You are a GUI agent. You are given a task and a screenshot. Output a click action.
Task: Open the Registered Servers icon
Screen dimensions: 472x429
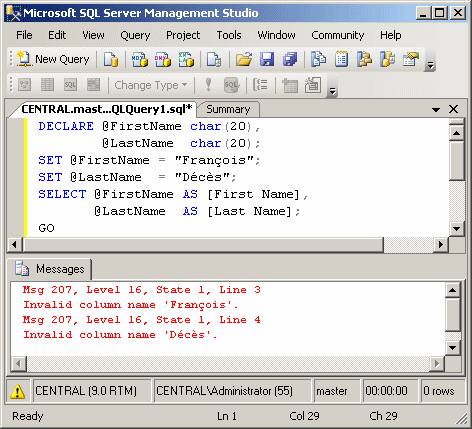[319, 59]
